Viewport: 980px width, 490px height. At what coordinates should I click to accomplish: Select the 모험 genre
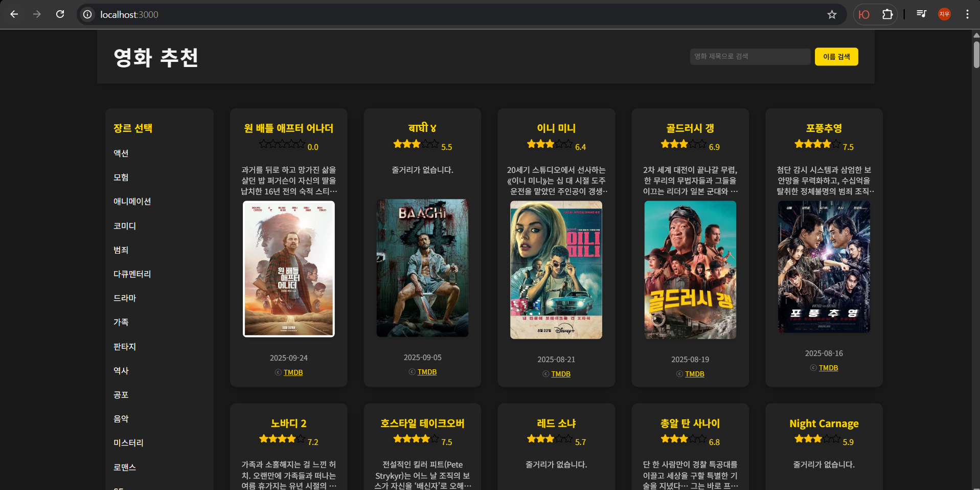[x=121, y=177]
